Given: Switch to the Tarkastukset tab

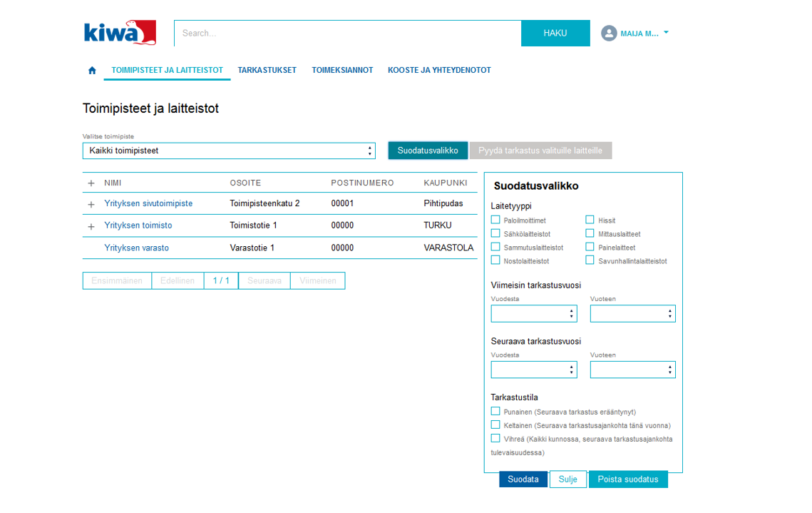Looking at the screenshot, I should tap(267, 71).
